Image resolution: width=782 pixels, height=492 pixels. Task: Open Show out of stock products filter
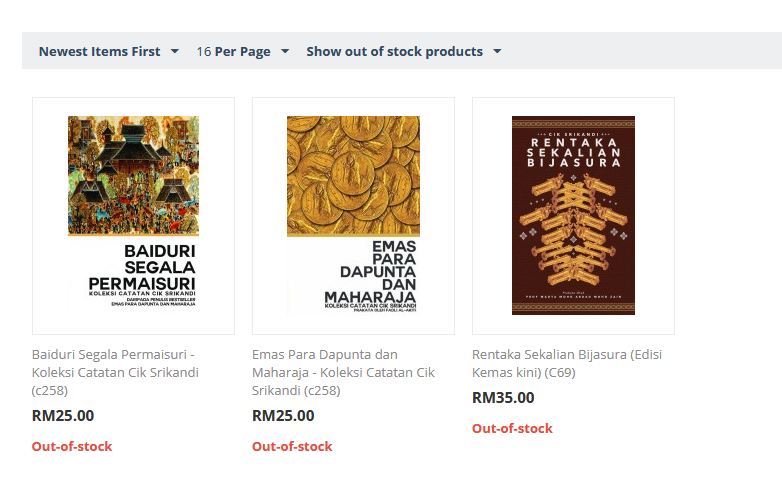(x=395, y=51)
